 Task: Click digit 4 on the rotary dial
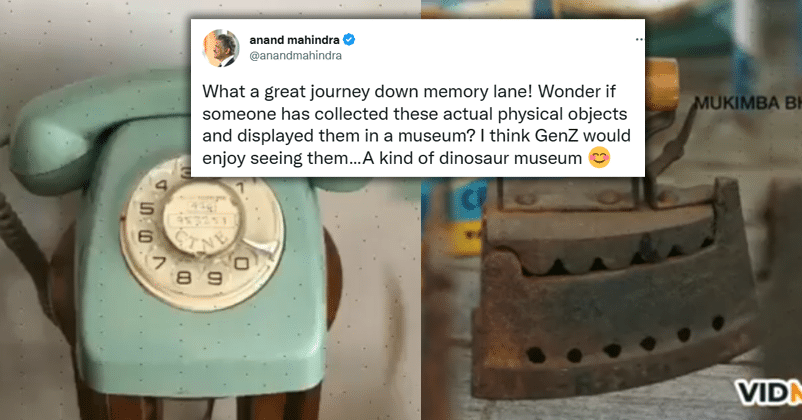pos(162,185)
